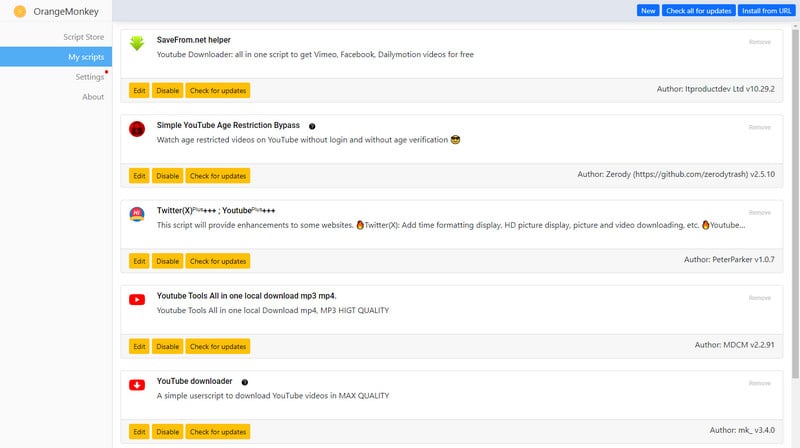Click Youtube Tools All in one title

pyautogui.click(x=246, y=295)
